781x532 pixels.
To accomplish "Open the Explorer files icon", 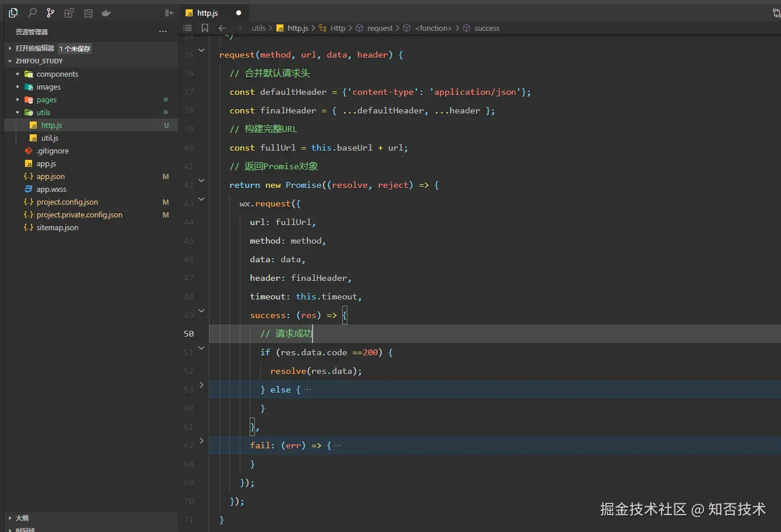I will (13, 13).
